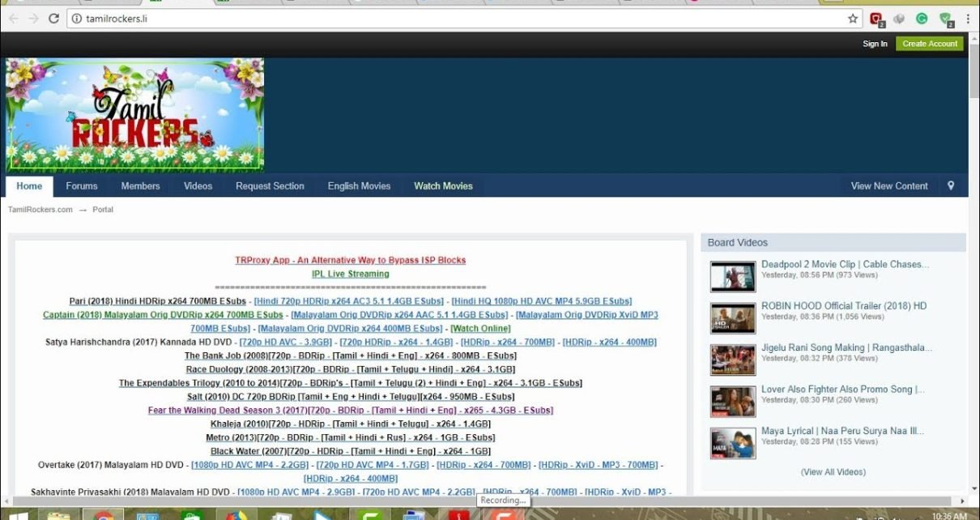Select Watch Movies in the navigation bar
The image size is (980, 520).
[443, 186]
